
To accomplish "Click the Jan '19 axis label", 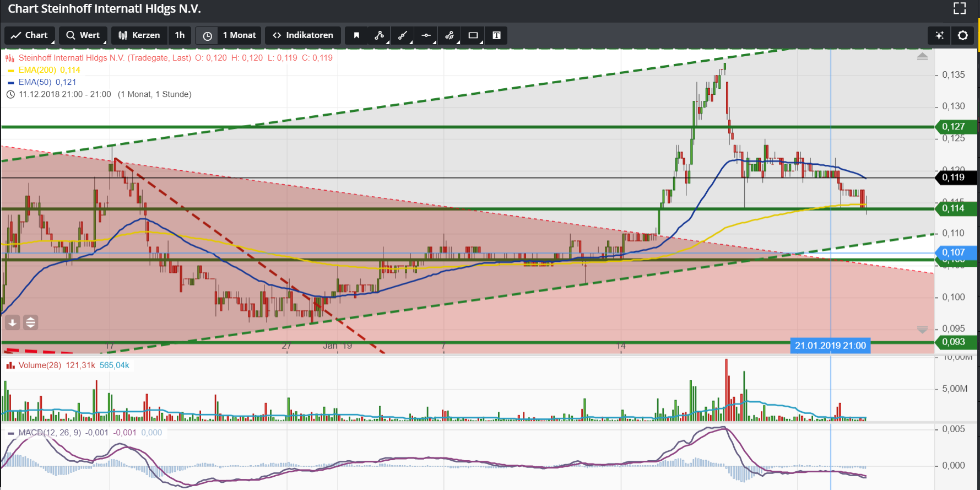I will [337, 346].
